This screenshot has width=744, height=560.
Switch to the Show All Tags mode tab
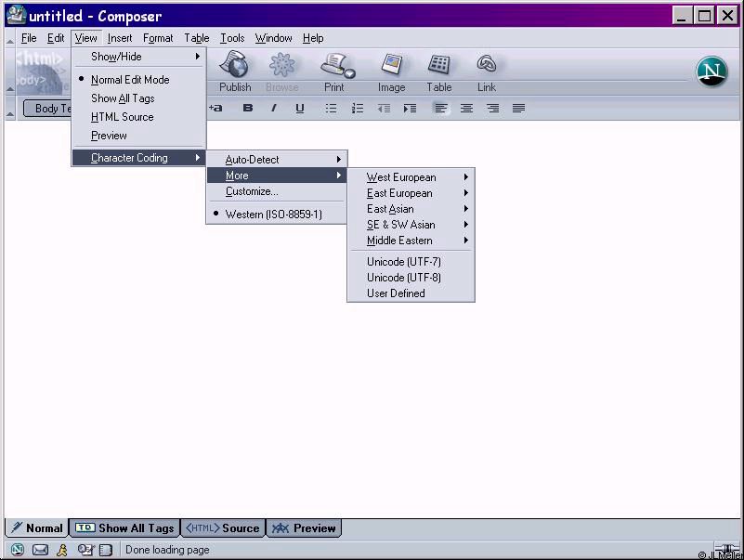(x=124, y=527)
